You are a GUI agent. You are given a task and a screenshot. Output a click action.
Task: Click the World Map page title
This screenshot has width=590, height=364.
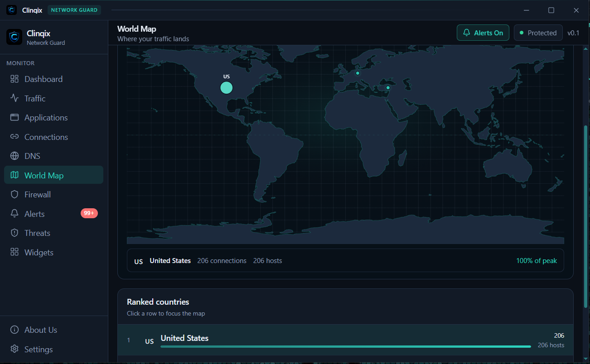click(x=137, y=29)
